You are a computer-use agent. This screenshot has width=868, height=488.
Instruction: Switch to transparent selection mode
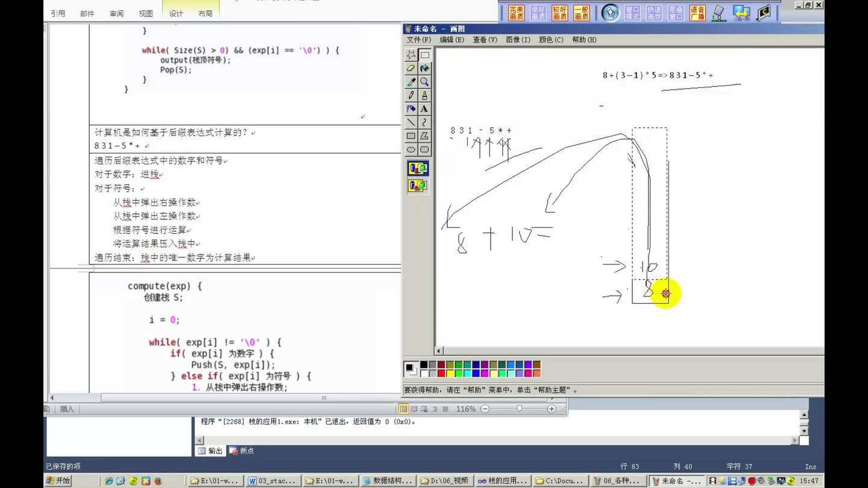click(x=418, y=186)
